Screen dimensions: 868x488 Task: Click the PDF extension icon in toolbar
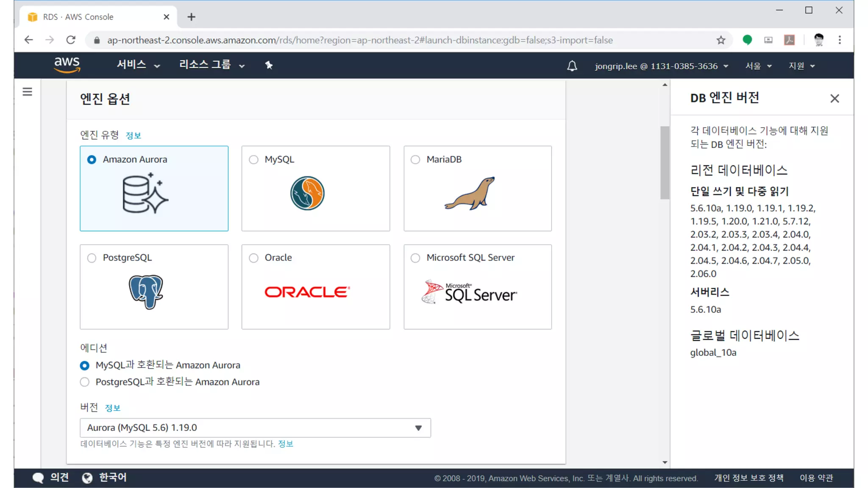coord(789,40)
